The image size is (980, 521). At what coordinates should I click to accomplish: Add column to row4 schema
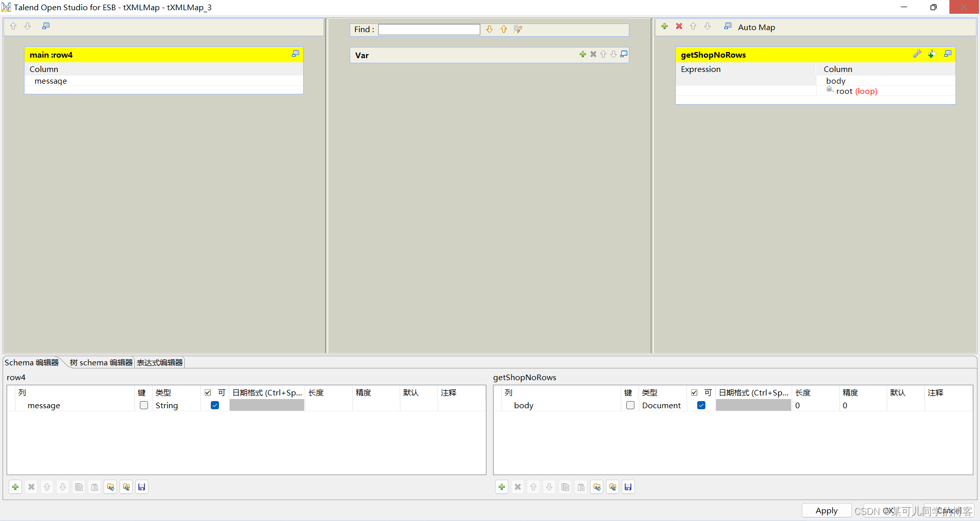tap(15, 487)
